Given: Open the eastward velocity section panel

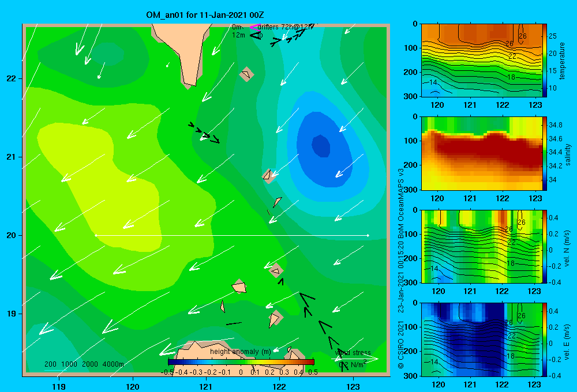Looking at the screenshot, I should click(482, 340).
